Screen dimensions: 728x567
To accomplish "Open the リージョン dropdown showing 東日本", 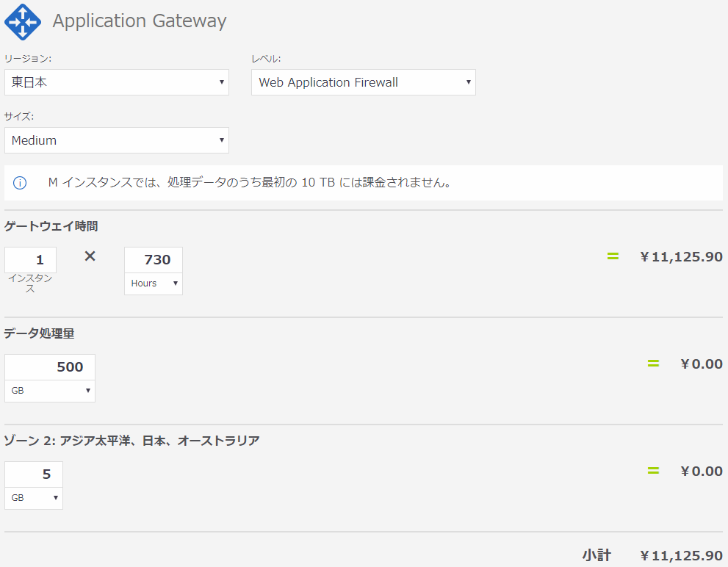I will point(117,82).
